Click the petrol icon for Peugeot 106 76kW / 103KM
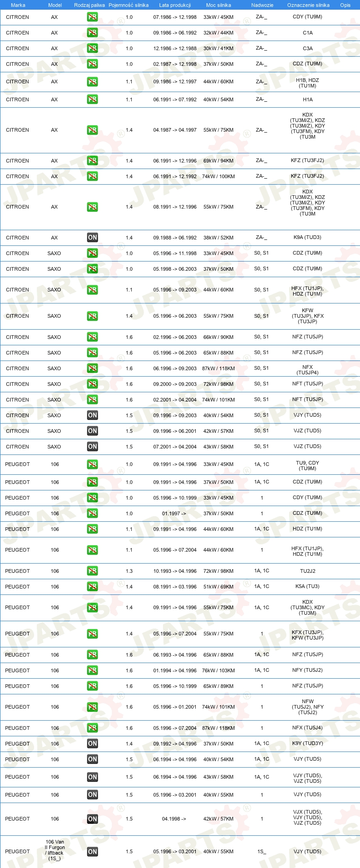This screenshot has height=868, width=360. pyautogui.click(x=93, y=670)
